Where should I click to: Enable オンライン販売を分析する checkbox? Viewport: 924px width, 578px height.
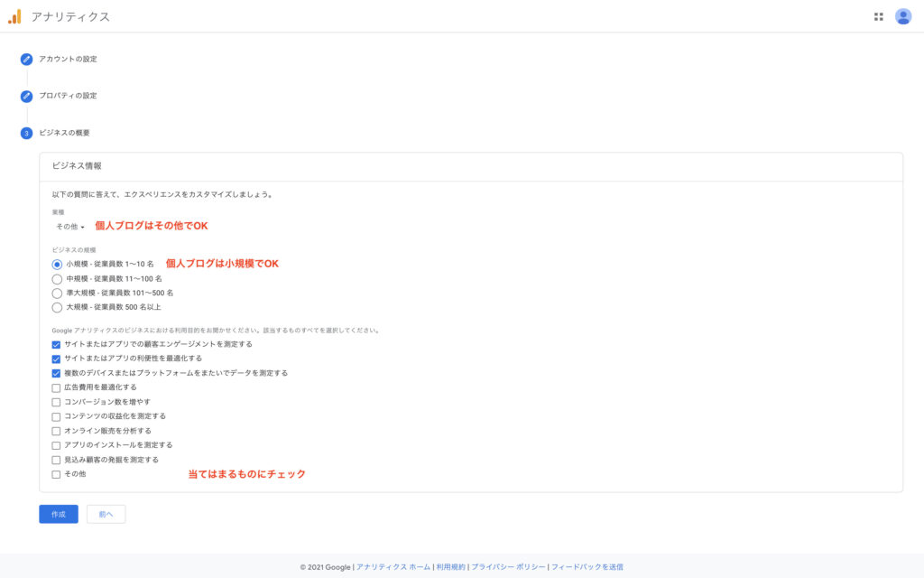click(x=56, y=431)
